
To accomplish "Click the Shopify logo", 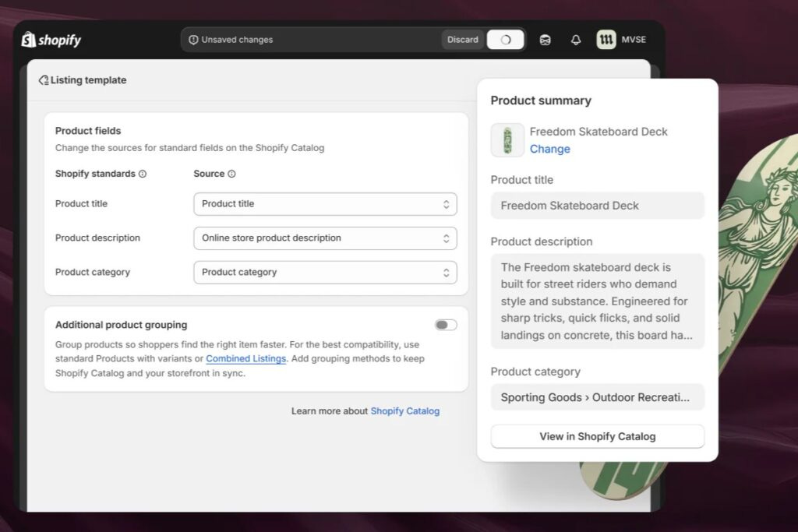I will pyautogui.click(x=51, y=40).
